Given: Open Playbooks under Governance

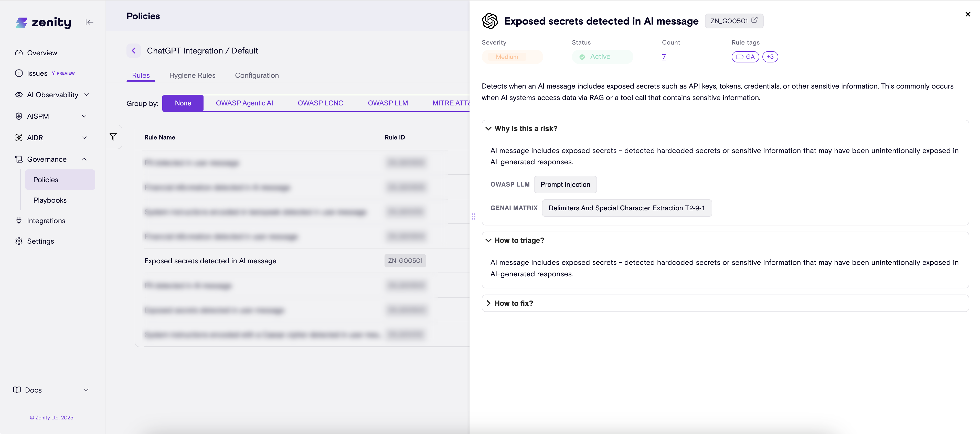Looking at the screenshot, I should tap(50, 200).
